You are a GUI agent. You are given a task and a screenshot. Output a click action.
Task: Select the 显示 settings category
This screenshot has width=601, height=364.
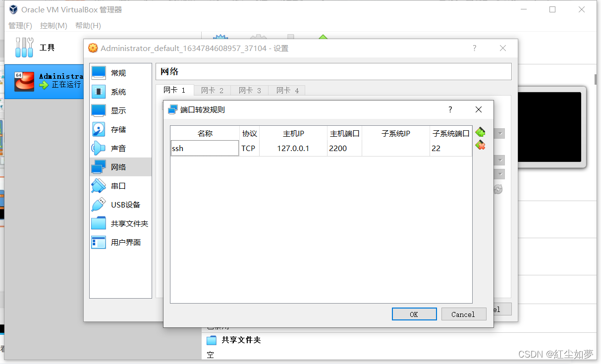coord(120,110)
